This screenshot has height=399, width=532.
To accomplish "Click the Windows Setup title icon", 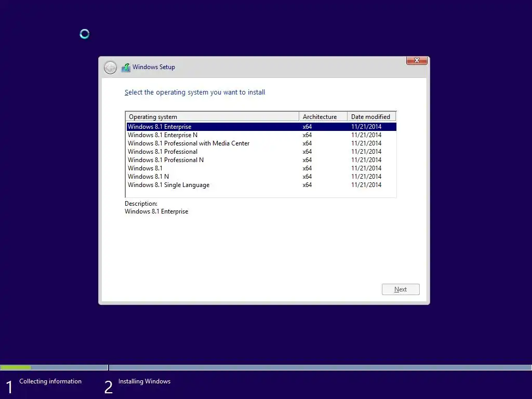I will click(126, 67).
